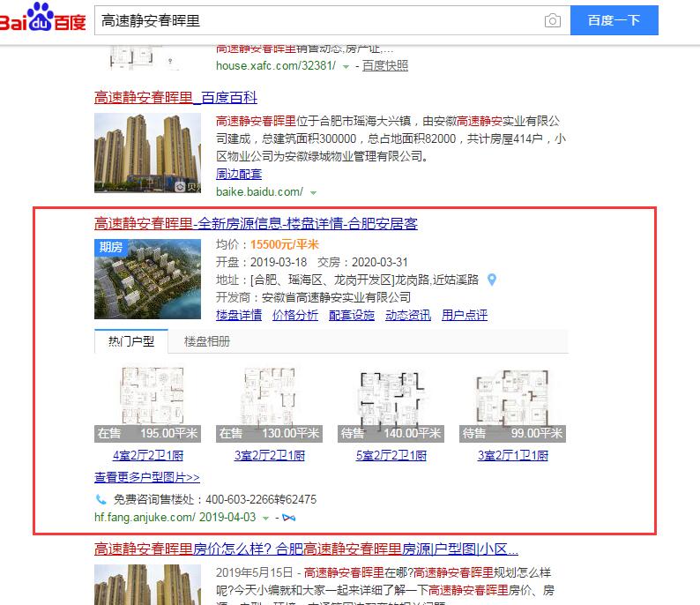Expand dropdown arrow next to baike.baidu.com URL
The image size is (700, 605).
pyautogui.click(x=313, y=193)
